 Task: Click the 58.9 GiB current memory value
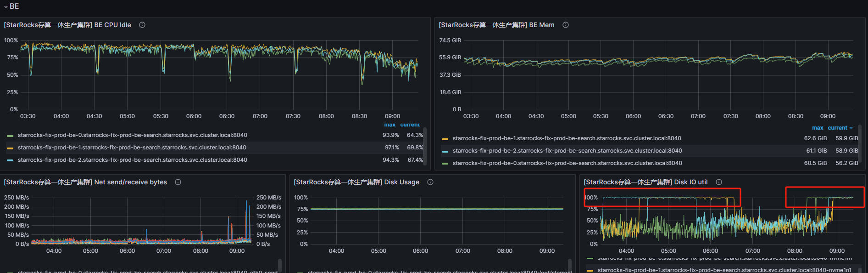(x=847, y=151)
